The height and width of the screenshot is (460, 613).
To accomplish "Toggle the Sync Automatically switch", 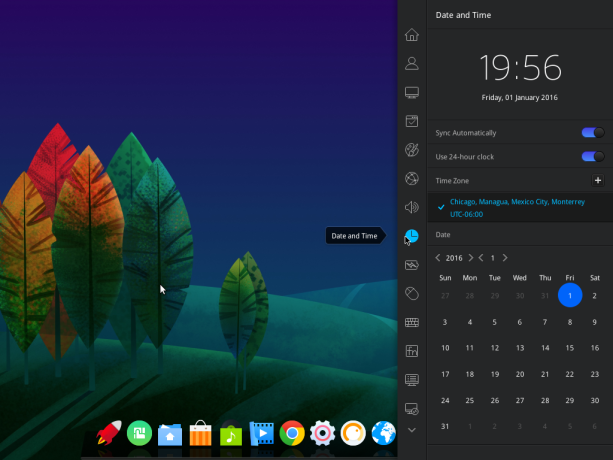I will click(x=593, y=132).
